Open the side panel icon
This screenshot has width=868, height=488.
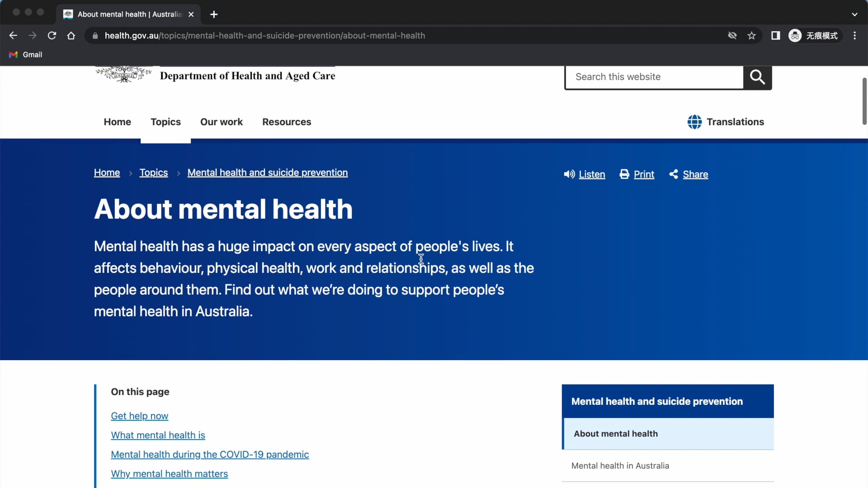[x=775, y=35]
